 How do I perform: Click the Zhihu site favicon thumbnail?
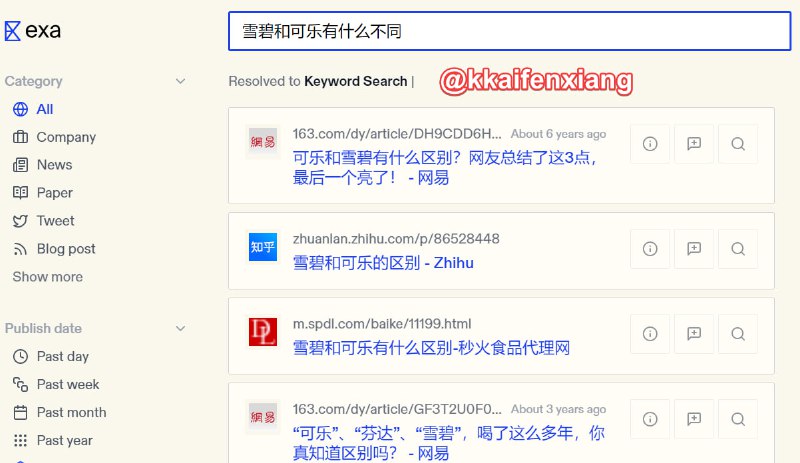(263, 247)
